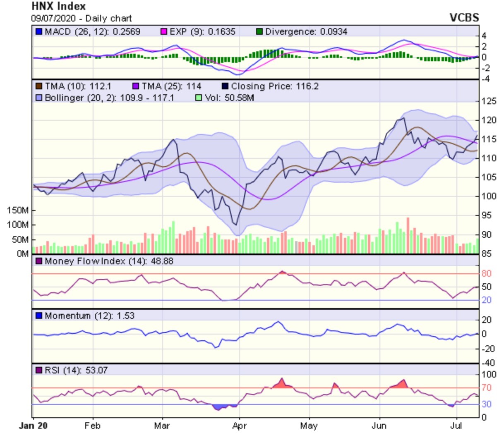Click the RSI (14) legend swatch
Viewport: 504px width, 440px height.
coord(40,370)
